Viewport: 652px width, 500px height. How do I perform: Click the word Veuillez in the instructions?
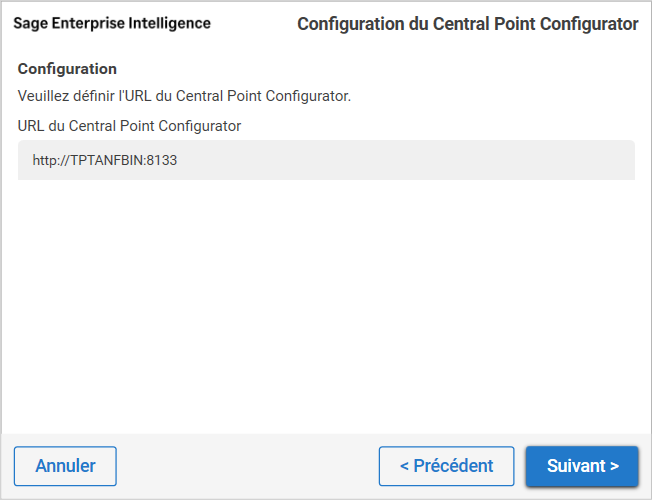(45, 96)
